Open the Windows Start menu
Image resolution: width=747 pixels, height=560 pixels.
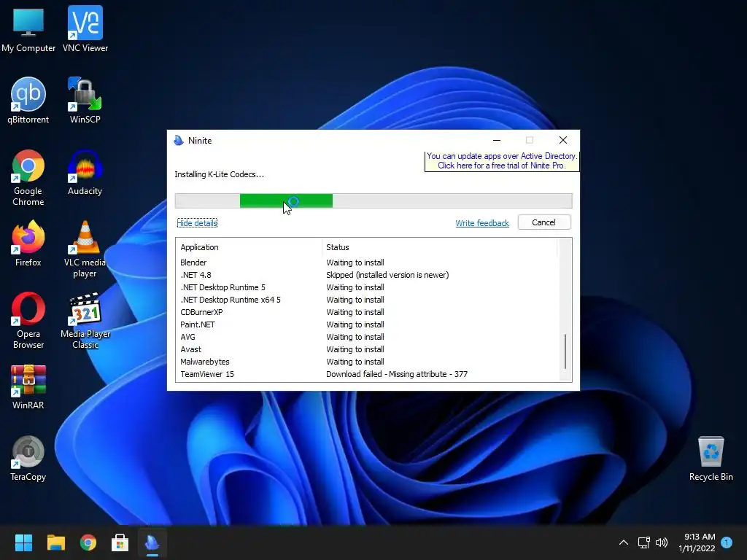pos(23,542)
